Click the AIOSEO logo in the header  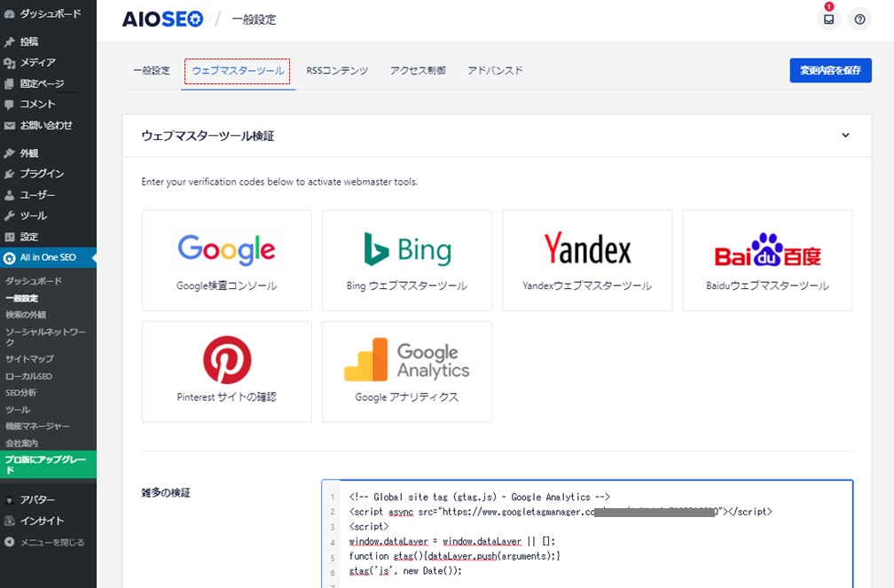162,20
